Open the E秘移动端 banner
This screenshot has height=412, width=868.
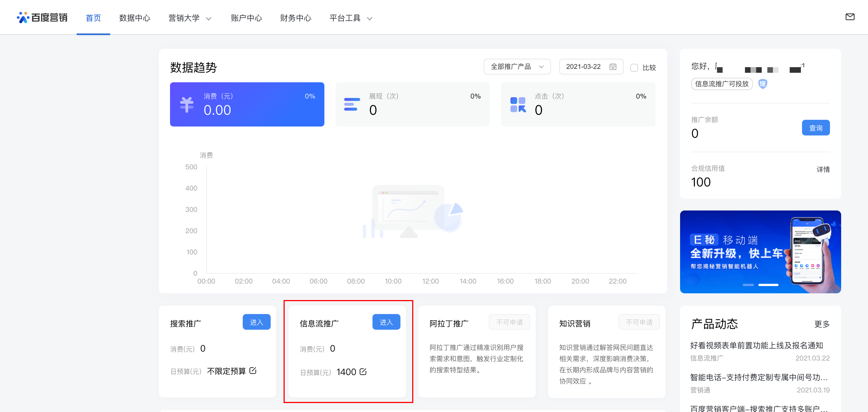click(x=760, y=252)
